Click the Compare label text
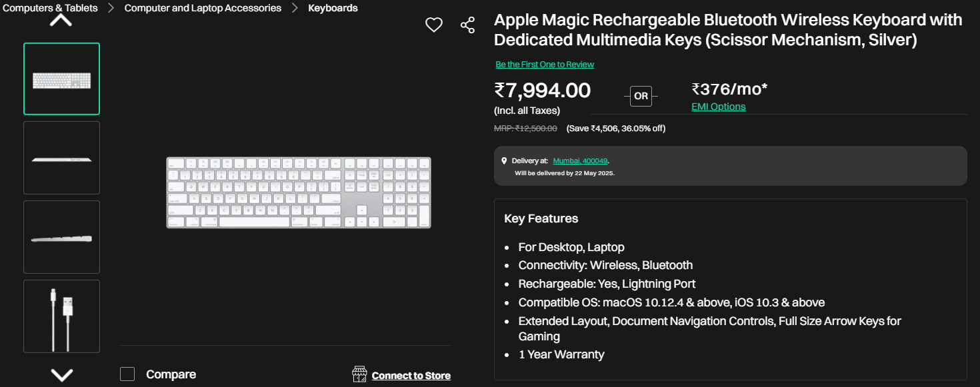The width and height of the screenshot is (980, 387). pos(171,374)
